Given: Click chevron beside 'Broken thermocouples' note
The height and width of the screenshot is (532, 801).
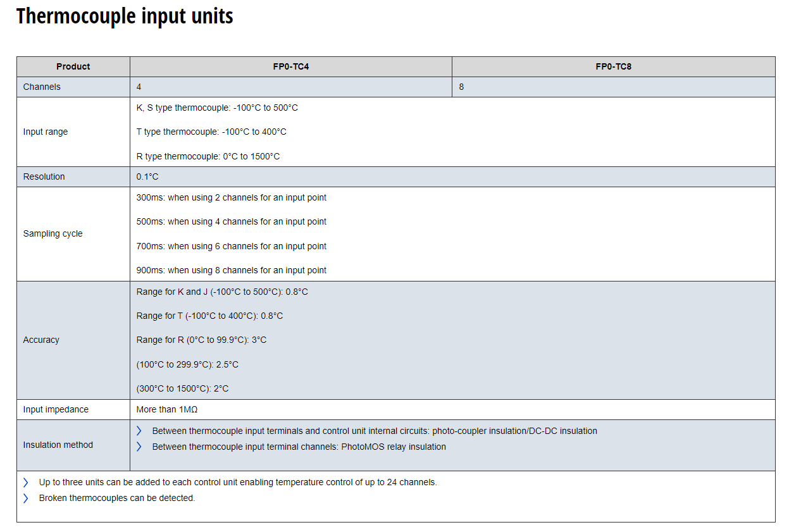Looking at the screenshot, I should pos(26,498).
